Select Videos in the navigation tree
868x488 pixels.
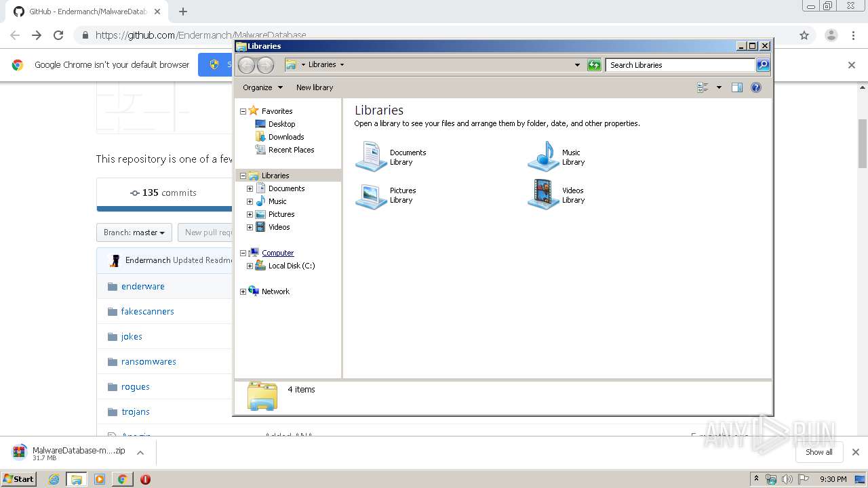click(279, 227)
